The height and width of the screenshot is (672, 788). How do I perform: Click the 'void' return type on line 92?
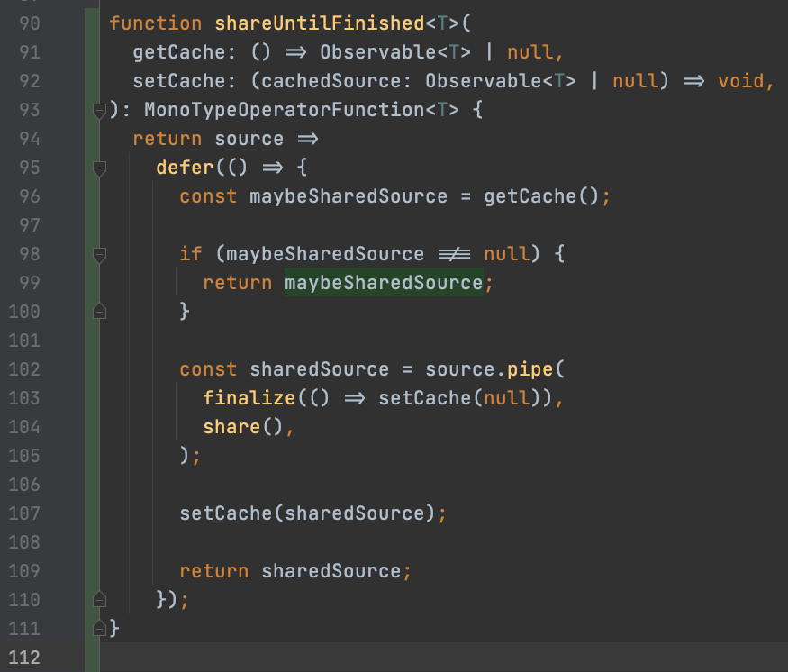741,81
